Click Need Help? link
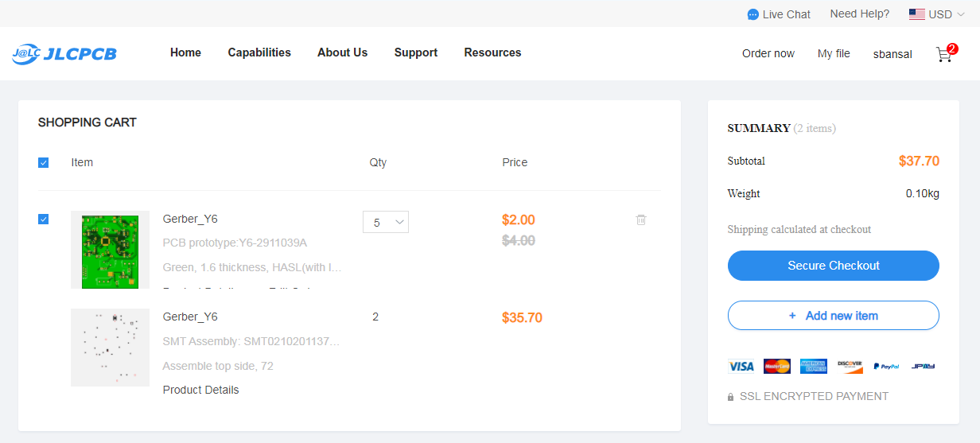Viewport: 980px width, 443px height. point(860,14)
